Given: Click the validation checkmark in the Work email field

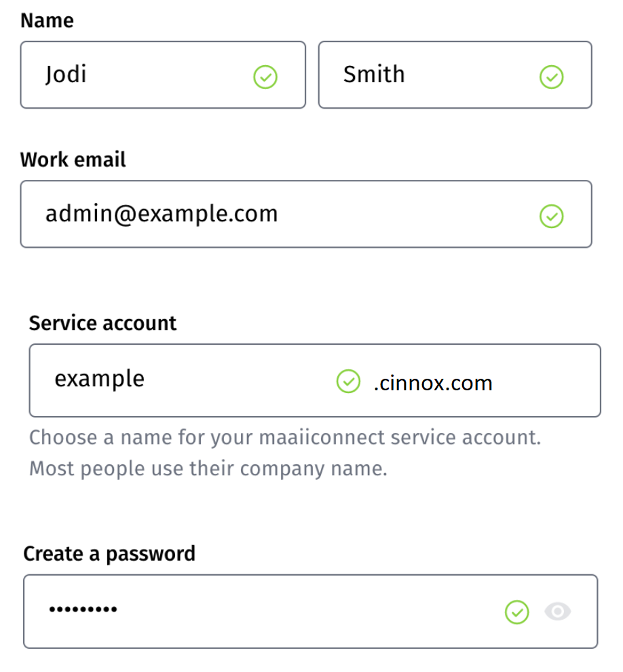Looking at the screenshot, I should point(551,217).
